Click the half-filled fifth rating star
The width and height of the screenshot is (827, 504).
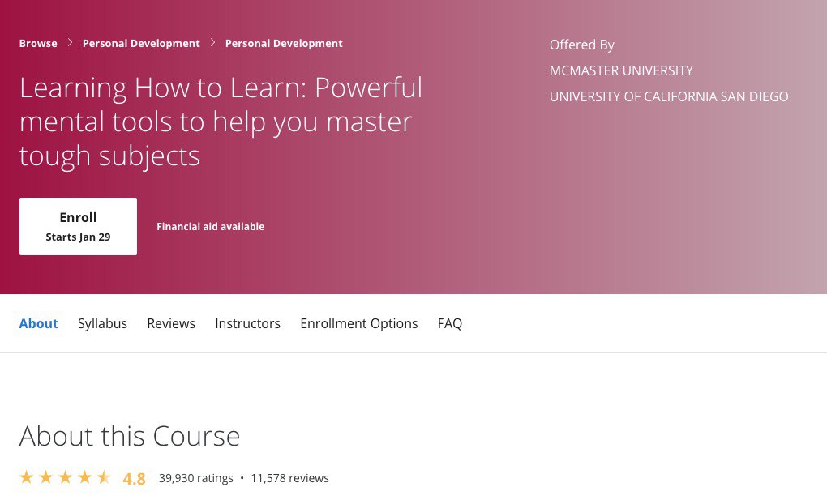point(104,477)
